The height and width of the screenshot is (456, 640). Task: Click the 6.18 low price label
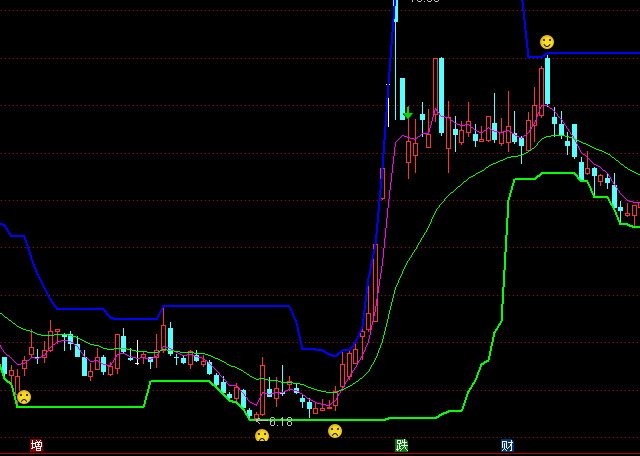pyautogui.click(x=280, y=422)
